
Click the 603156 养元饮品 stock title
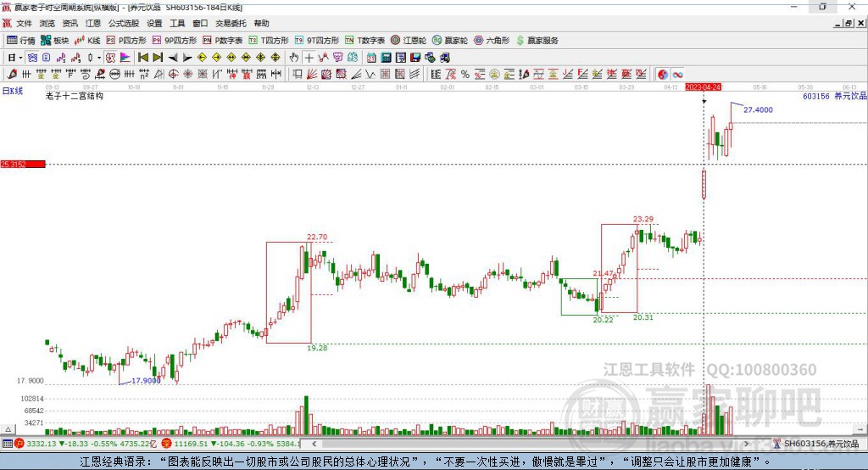pos(834,96)
